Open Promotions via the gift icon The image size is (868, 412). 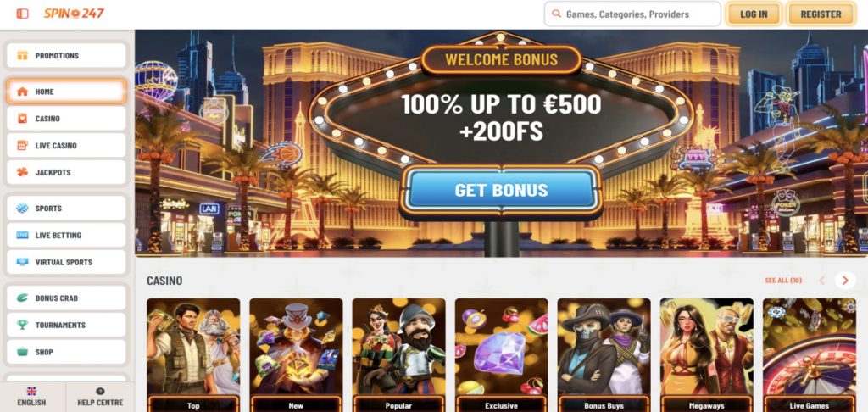click(x=22, y=55)
